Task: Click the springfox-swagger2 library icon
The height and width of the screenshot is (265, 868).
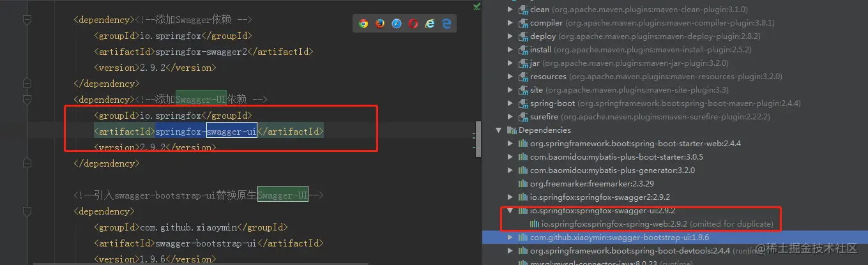Action: [523, 197]
